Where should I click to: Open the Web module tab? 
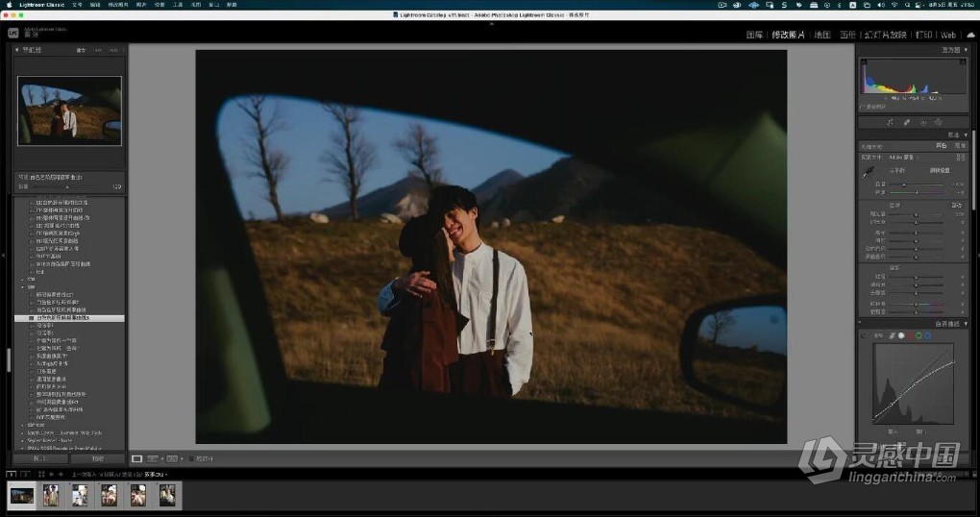[948, 35]
